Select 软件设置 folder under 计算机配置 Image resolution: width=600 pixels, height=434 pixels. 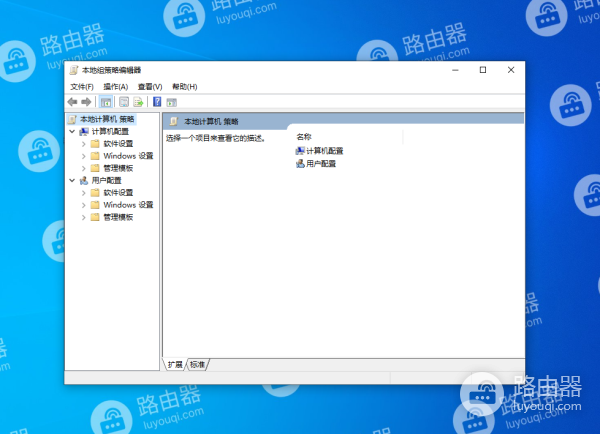pyautogui.click(x=112, y=144)
